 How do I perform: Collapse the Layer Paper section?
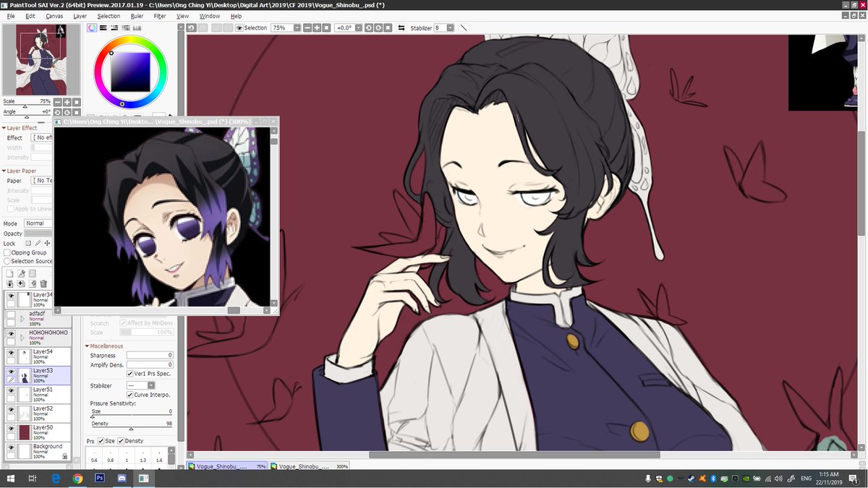tap(4, 171)
